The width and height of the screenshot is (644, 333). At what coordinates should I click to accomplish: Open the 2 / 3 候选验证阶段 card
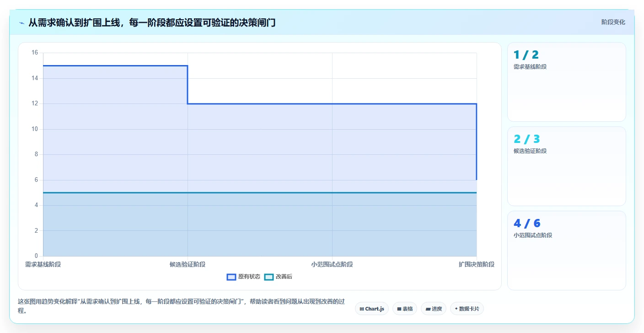pos(567,166)
